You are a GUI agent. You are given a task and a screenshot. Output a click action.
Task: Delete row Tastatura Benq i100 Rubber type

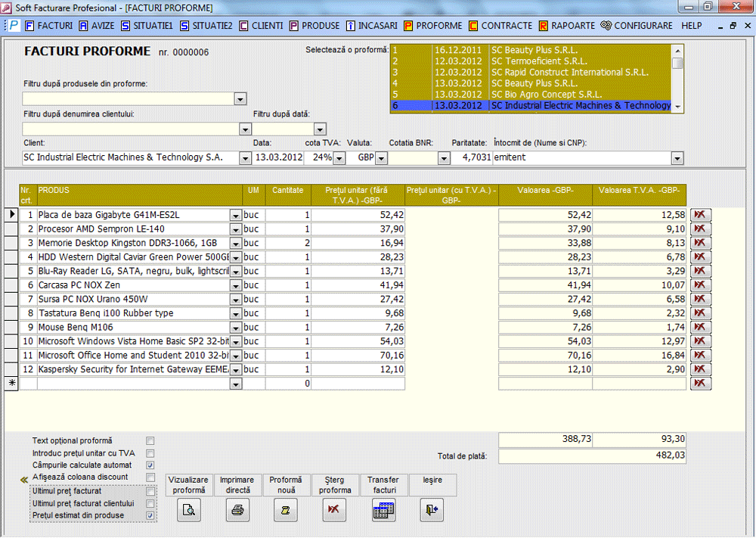tap(701, 313)
